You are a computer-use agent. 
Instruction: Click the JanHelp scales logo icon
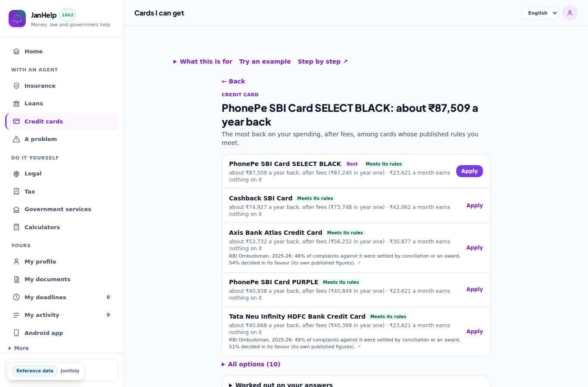17,18
